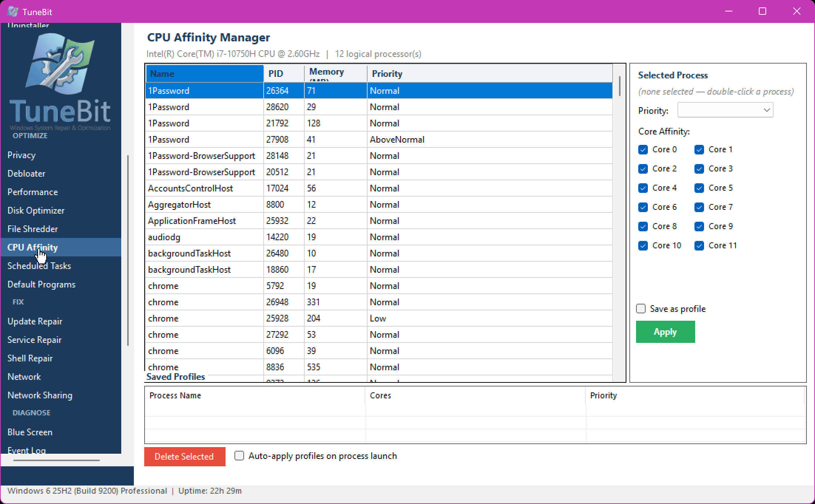
Task: Select 1Password row with PID 28620
Action: [379, 107]
